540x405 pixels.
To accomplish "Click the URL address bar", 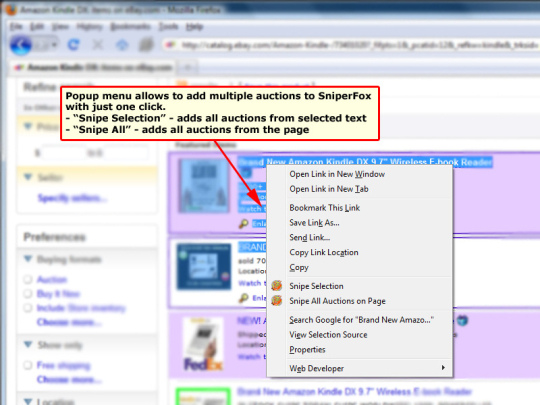I will pos(351,45).
